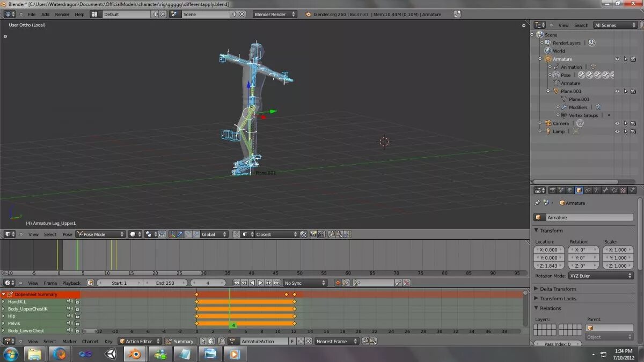Screen dimensions: 644x362
Task: Click the fullscreen toggle icon in top bar
Action: click(457, 14)
